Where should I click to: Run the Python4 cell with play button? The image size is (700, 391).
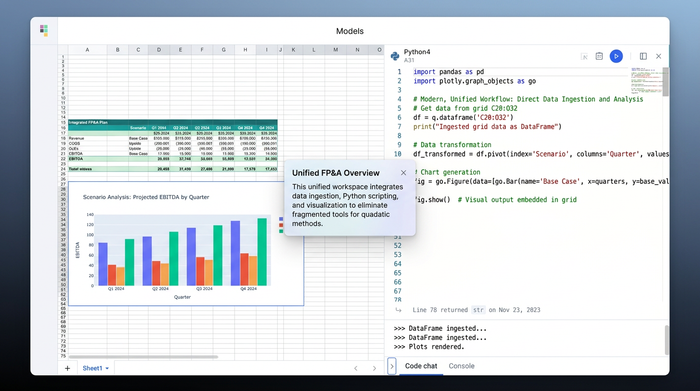click(616, 56)
